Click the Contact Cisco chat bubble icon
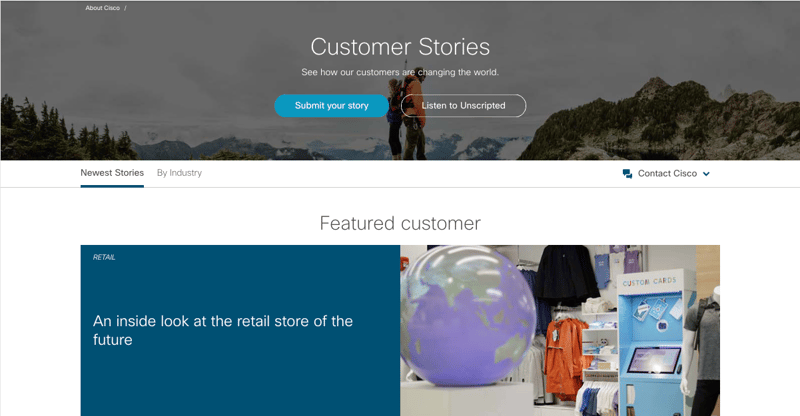Screen dimensions: 800x416 [627, 173]
